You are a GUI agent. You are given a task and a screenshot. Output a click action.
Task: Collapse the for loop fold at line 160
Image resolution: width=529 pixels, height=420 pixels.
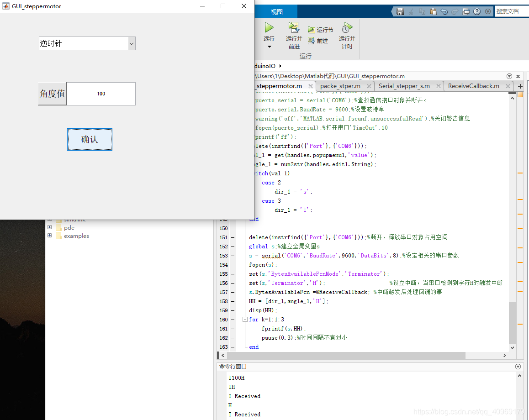(x=245, y=320)
